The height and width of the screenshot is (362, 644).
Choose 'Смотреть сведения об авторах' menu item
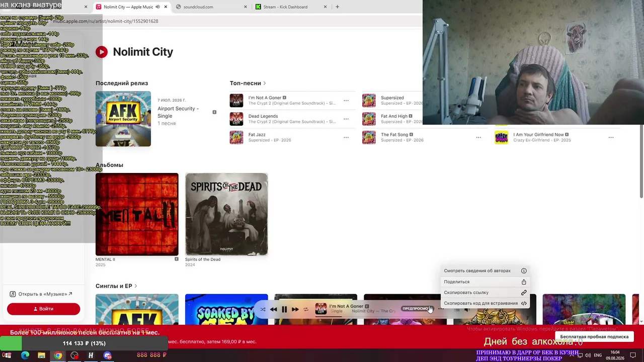click(485, 270)
